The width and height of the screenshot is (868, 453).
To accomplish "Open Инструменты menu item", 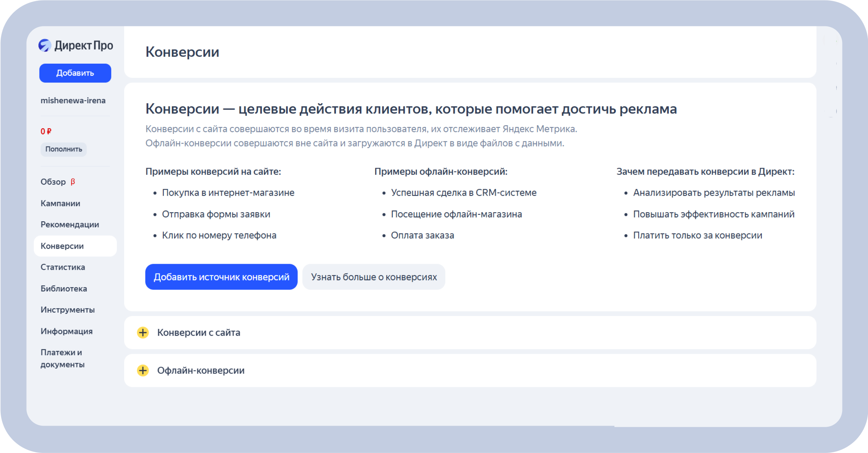I will coord(68,310).
